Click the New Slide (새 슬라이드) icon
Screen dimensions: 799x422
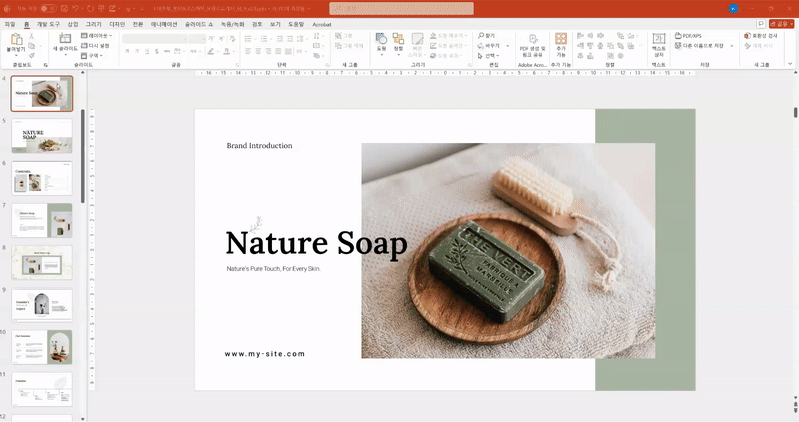coord(65,39)
